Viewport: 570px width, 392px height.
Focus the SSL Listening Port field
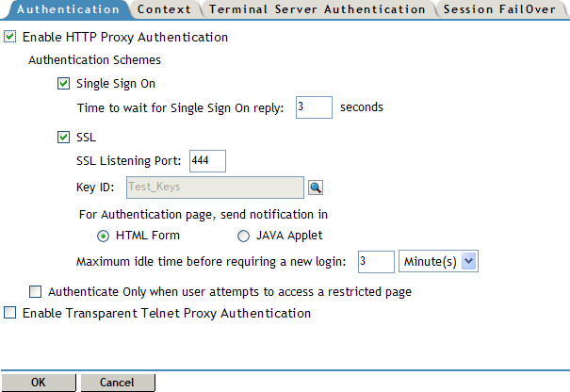[x=207, y=161]
